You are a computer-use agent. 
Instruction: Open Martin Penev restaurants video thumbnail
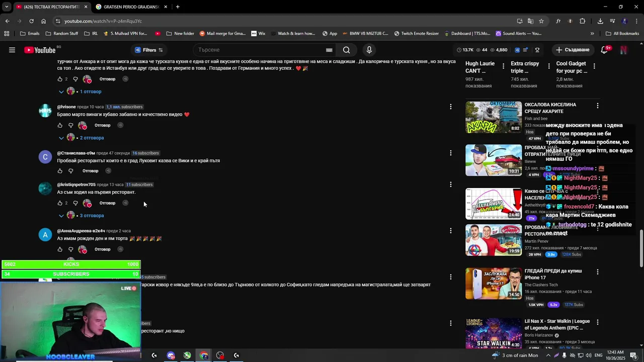494,240
